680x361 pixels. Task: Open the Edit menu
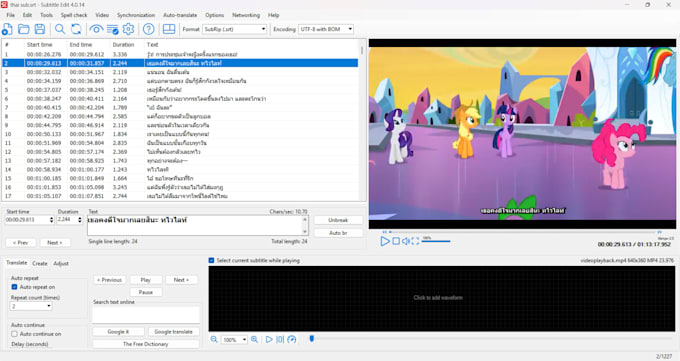tap(27, 15)
